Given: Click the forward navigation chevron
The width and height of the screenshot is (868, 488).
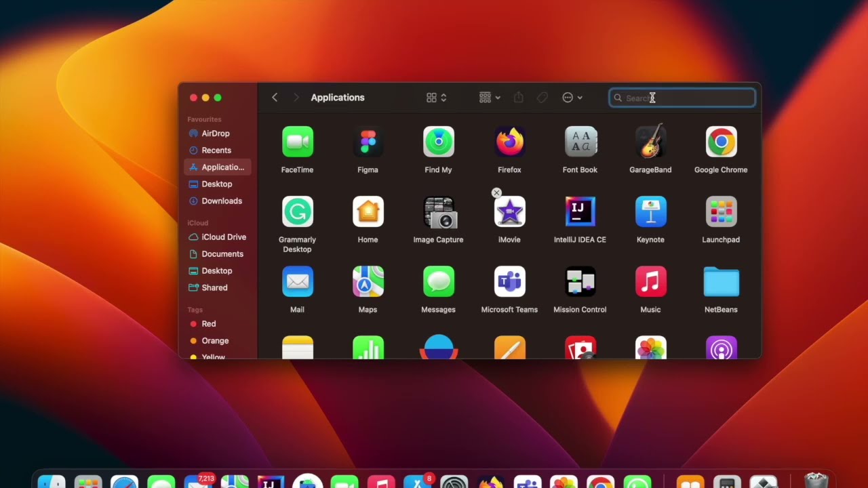Looking at the screenshot, I should (x=296, y=98).
